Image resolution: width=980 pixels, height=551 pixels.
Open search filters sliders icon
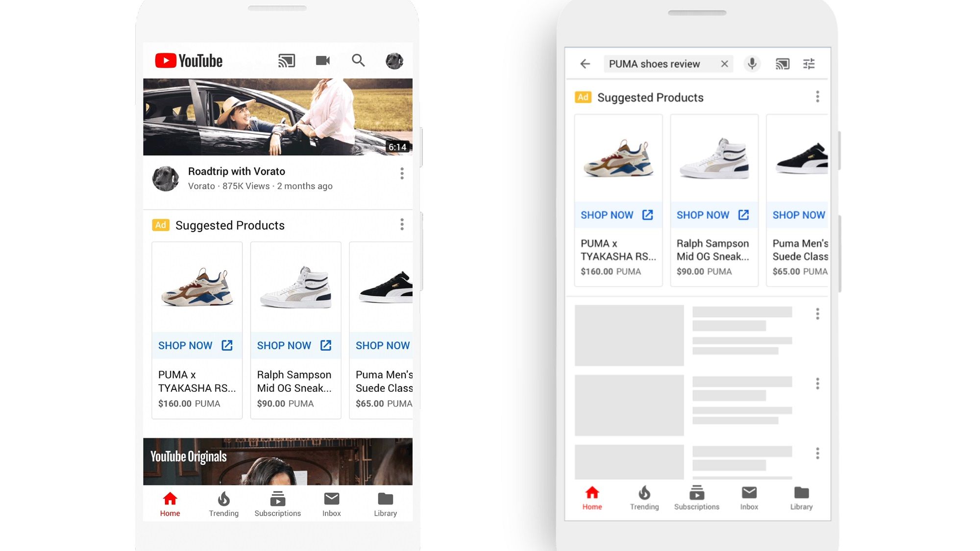[809, 64]
